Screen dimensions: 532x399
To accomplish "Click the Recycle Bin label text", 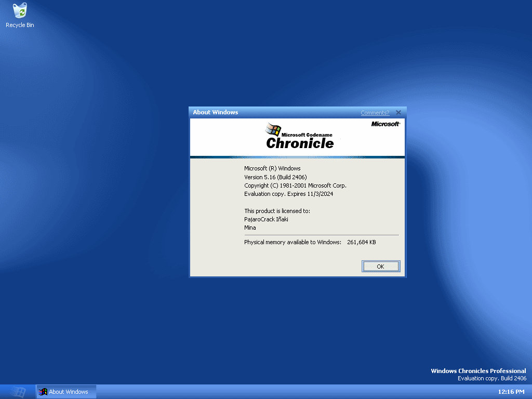I will point(19,24).
